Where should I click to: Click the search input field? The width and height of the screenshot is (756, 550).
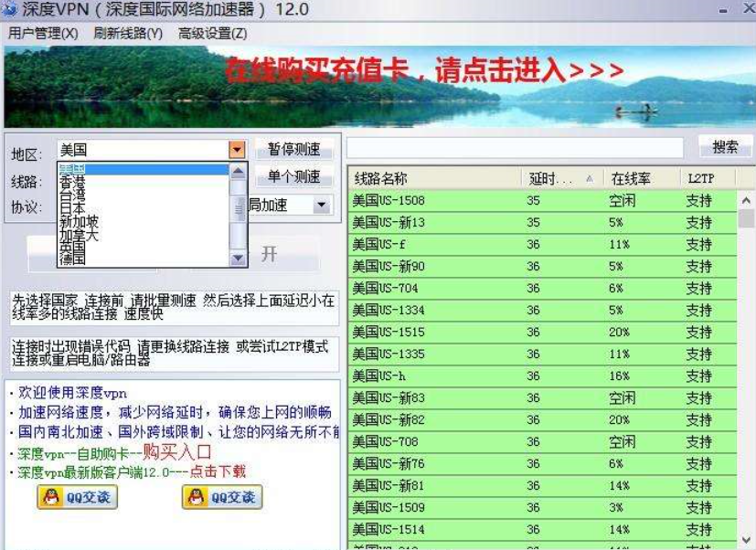pos(515,147)
